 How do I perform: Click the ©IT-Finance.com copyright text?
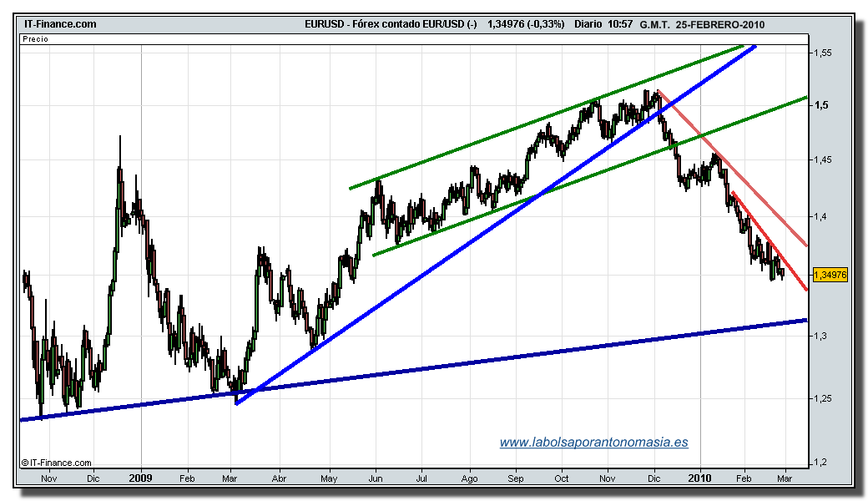[56, 463]
